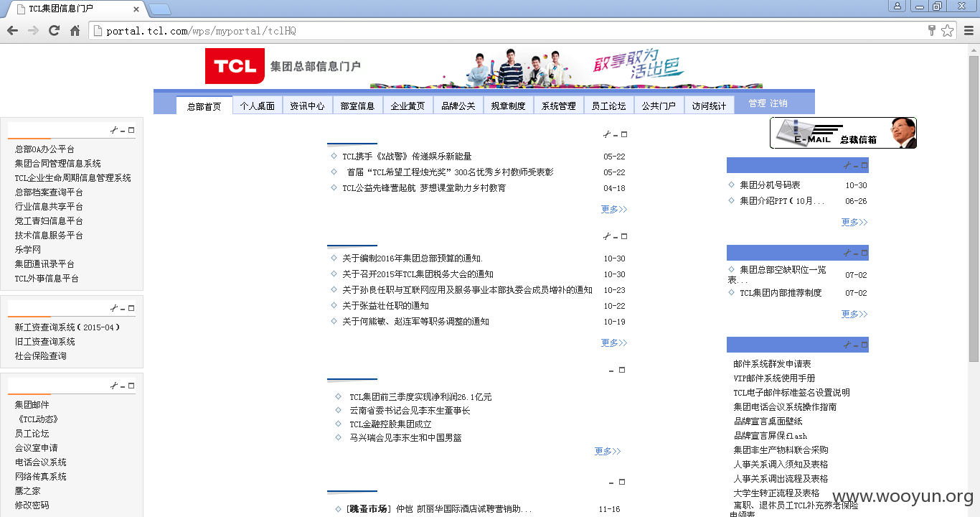The image size is (980, 517).
Task: Maximize the 邮件系统群发申请表 panel
Action: pyautogui.click(x=864, y=345)
